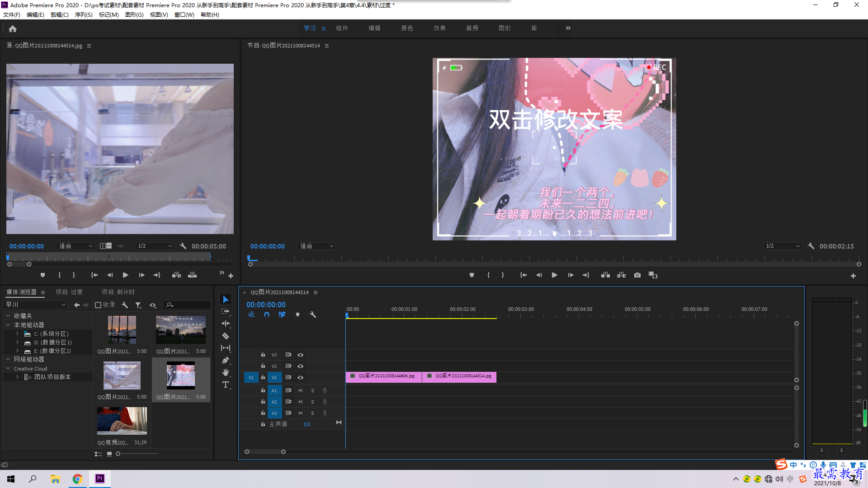The image size is (868, 488).
Task: Toggle V1 track output eye
Action: pos(300,377)
